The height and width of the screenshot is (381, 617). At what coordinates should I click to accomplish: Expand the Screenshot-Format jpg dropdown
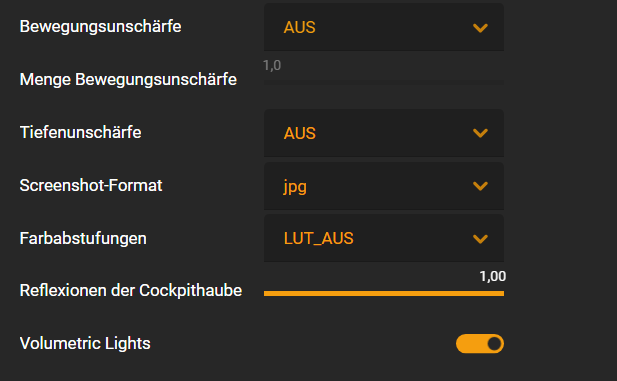pos(384,186)
